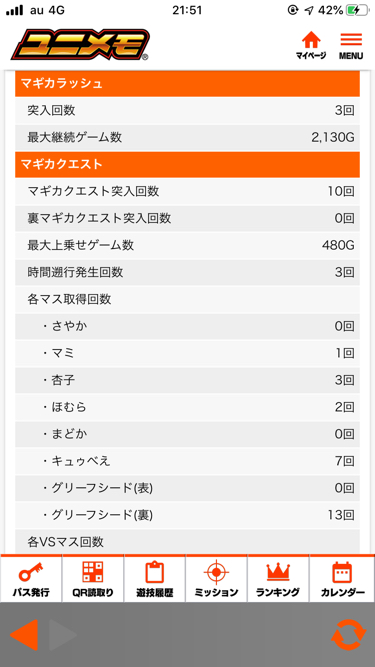The image size is (375, 667).
Task: Tap the browser back arrow
Action: click(x=24, y=635)
